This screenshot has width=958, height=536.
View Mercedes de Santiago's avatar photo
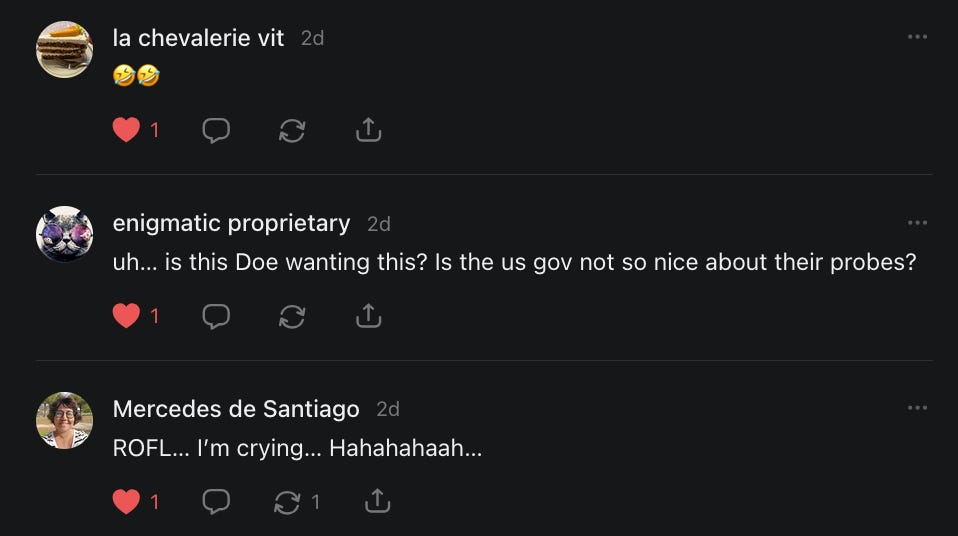[65, 420]
